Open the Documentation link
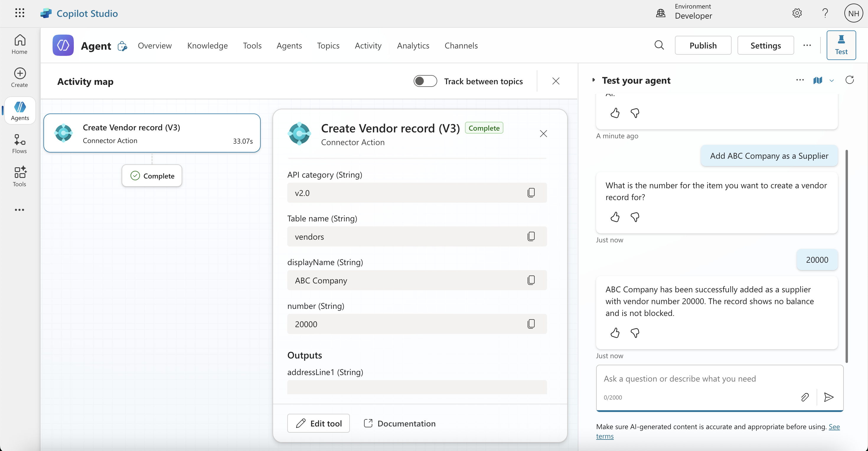Image resolution: width=868 pixels, height=451 pixels. [x=400, y=423]
